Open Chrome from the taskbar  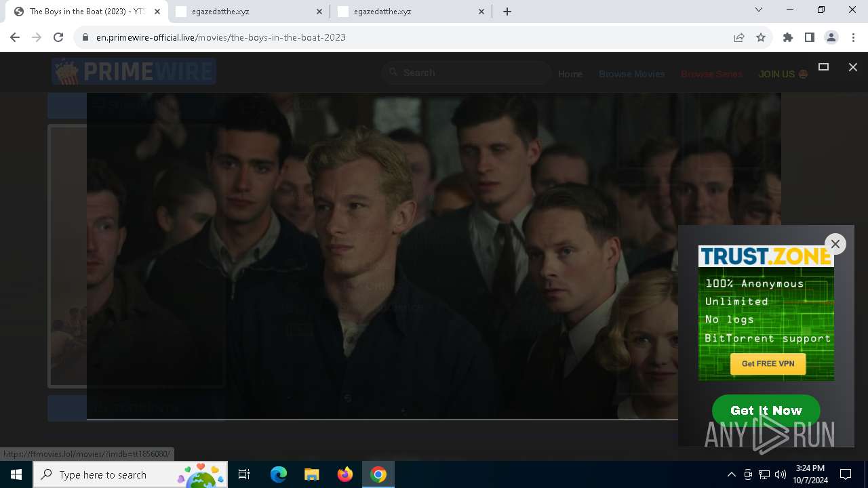[x=378, y=474]
